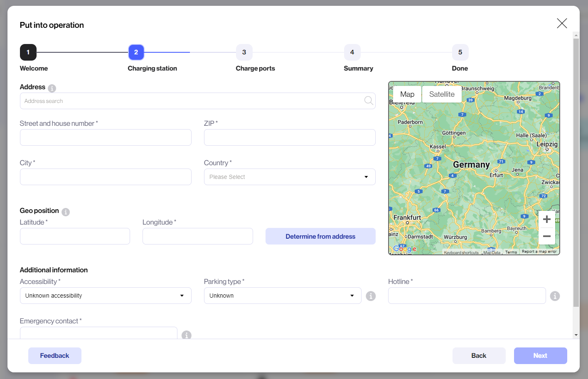Click the Address info icon
The image size is (588, 379).
click(52, 88)
